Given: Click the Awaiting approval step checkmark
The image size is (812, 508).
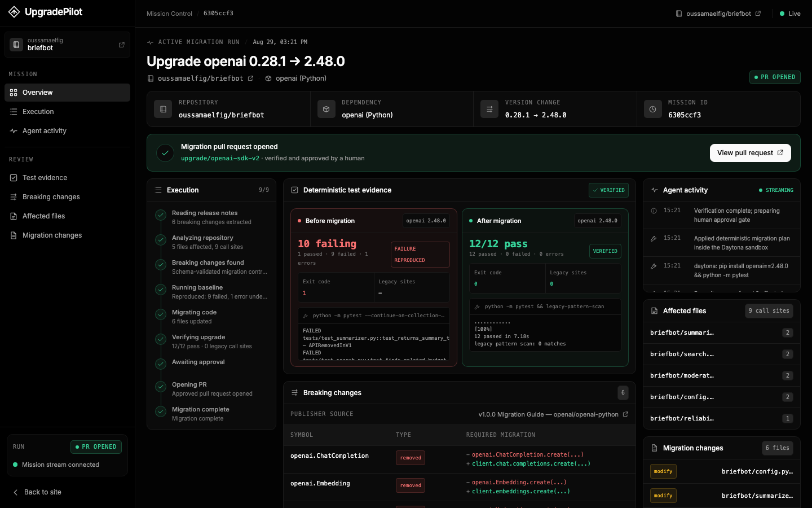Looking at the screenshot, I should 161,364.
